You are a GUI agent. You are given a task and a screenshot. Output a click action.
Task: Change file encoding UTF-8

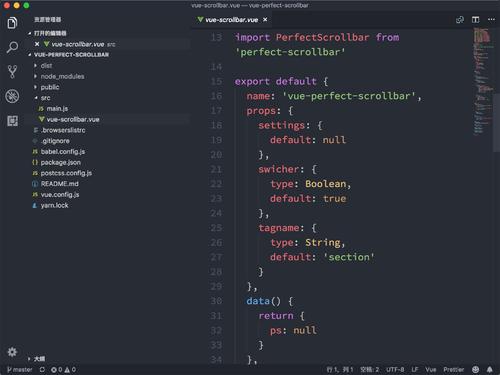point(395,369)
